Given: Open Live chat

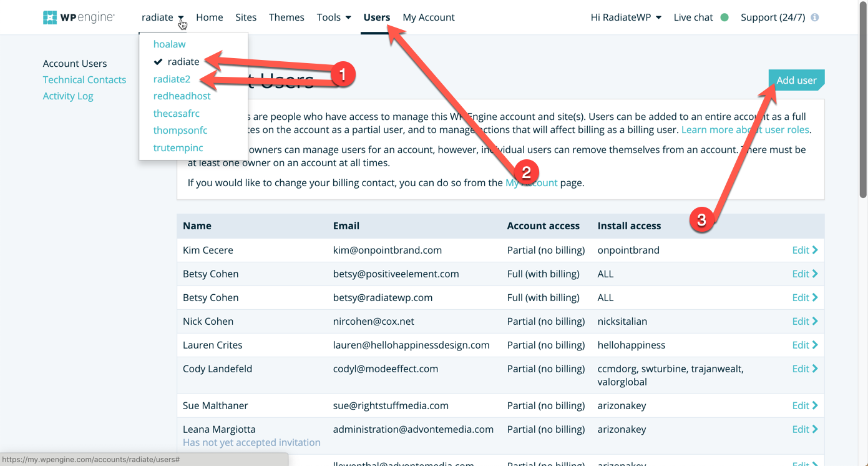Looking at the screenshot, I should 693,17.
